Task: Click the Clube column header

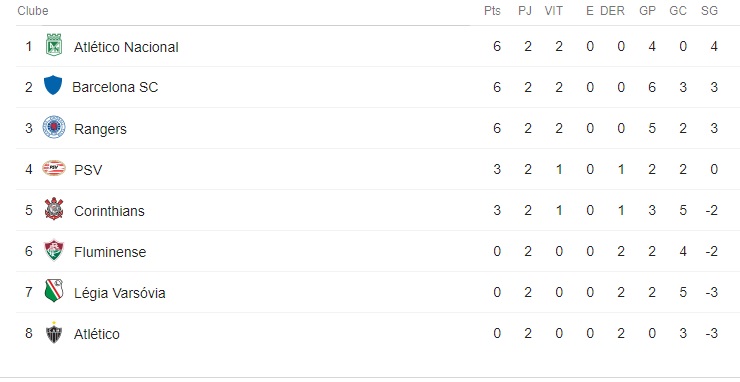Action: point(33,11)
